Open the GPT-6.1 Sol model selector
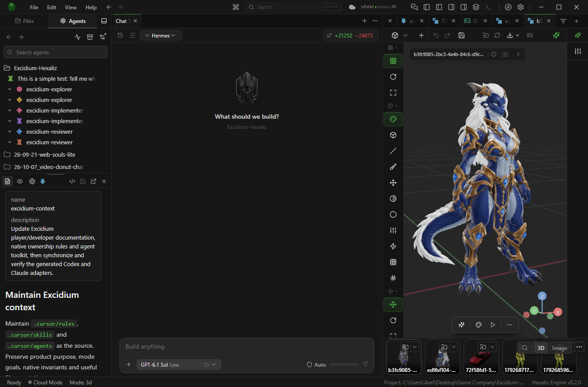The width and height of the screenshot is (588, 387). click(179, 364)
